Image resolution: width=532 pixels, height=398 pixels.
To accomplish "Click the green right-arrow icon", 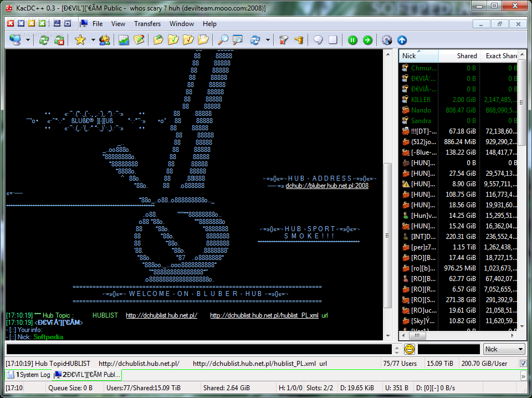I will 367,40.
